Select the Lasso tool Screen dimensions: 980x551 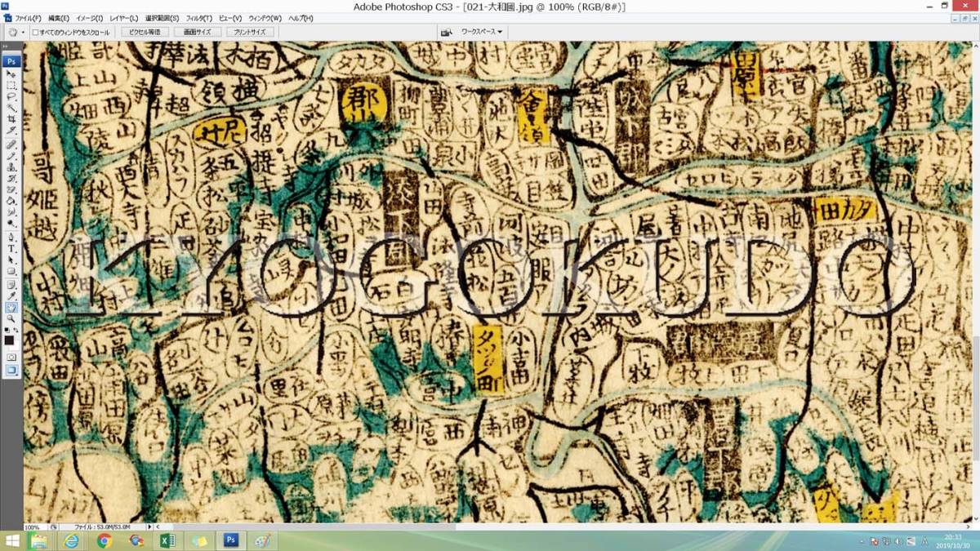11,96
